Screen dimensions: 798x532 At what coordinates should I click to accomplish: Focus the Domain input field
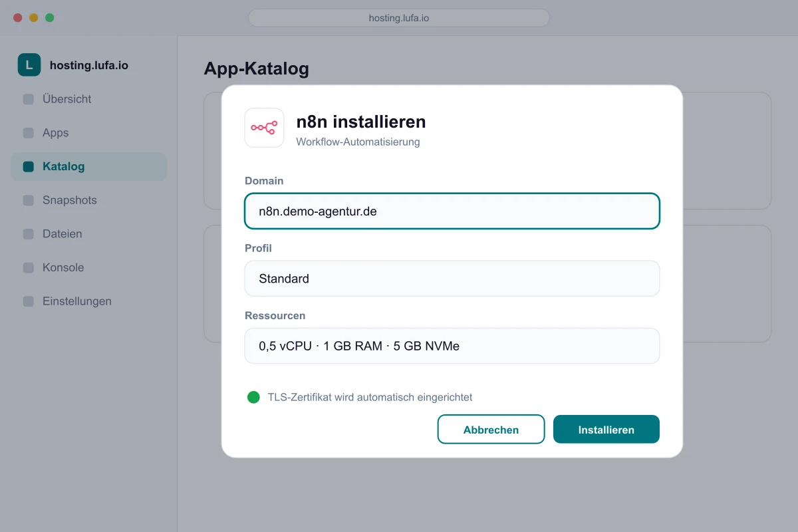coord(452,211)
